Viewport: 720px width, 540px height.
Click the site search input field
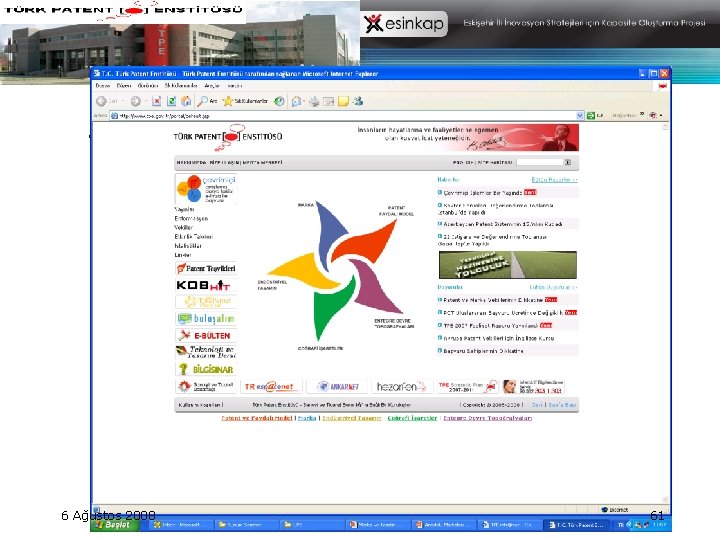[x=540, y=162]
